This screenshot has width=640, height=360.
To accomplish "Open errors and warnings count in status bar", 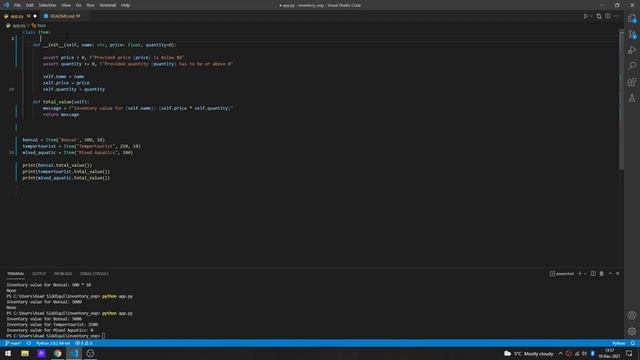I will 84,343.
